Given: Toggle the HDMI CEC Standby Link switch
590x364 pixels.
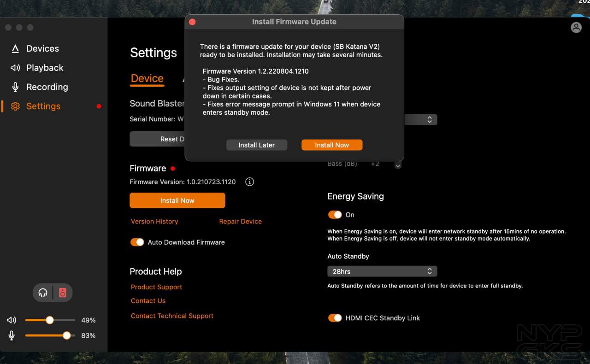Looking at the screenshot, I should (x=335, y=318).
